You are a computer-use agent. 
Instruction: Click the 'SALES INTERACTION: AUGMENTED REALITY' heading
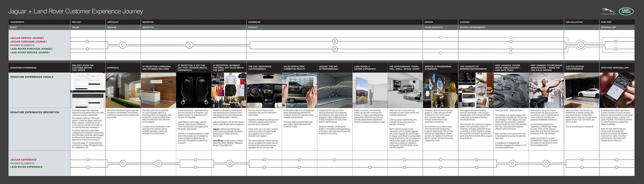coord(294,68)
